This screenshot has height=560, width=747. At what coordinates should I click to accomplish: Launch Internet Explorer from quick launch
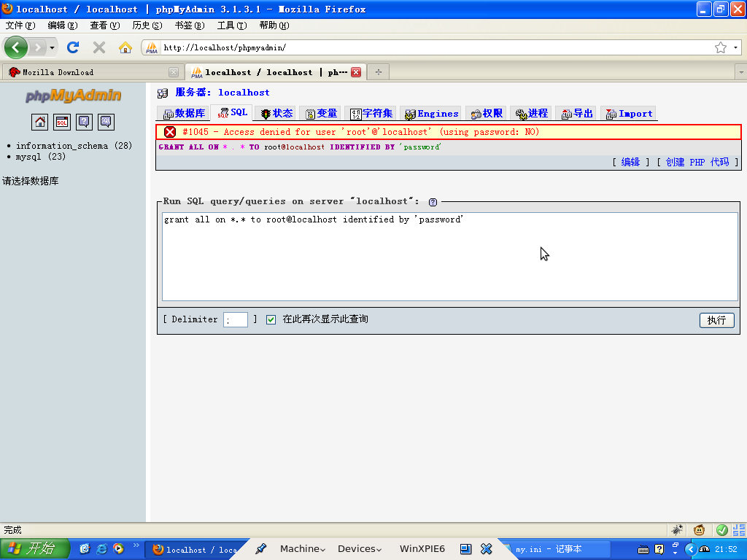tap(101, 549)
